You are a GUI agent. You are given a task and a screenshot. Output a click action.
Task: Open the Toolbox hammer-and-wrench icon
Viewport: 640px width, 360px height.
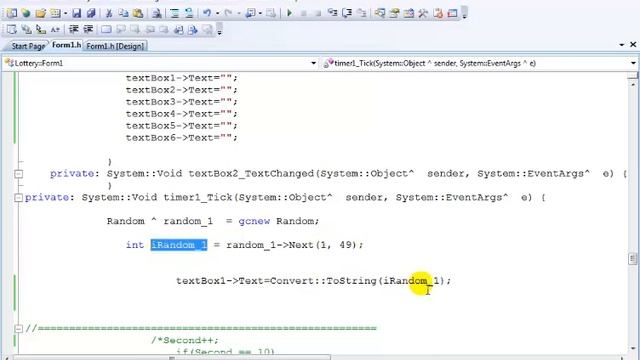click(x=423, y=13)
